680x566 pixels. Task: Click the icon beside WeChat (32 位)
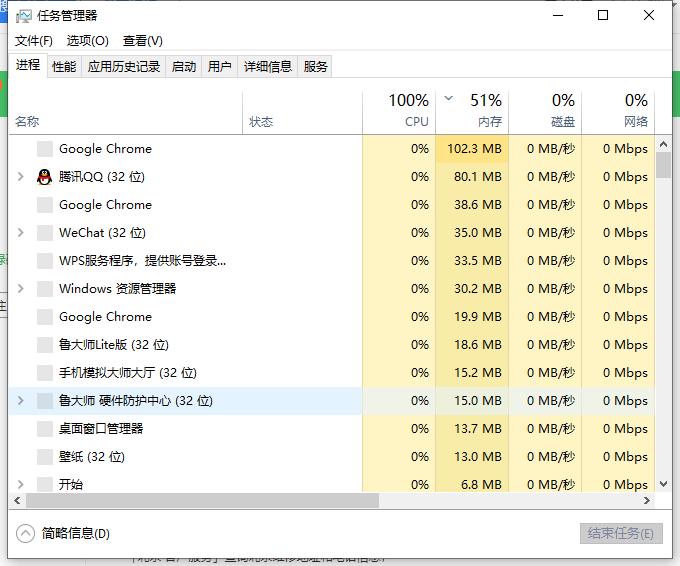point(44,232)
